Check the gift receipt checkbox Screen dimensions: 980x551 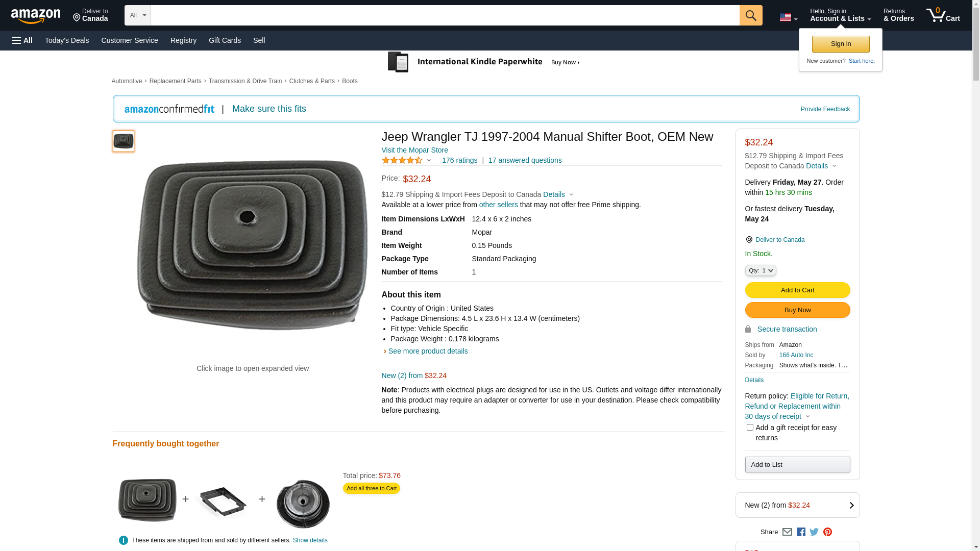pos(749,427)
